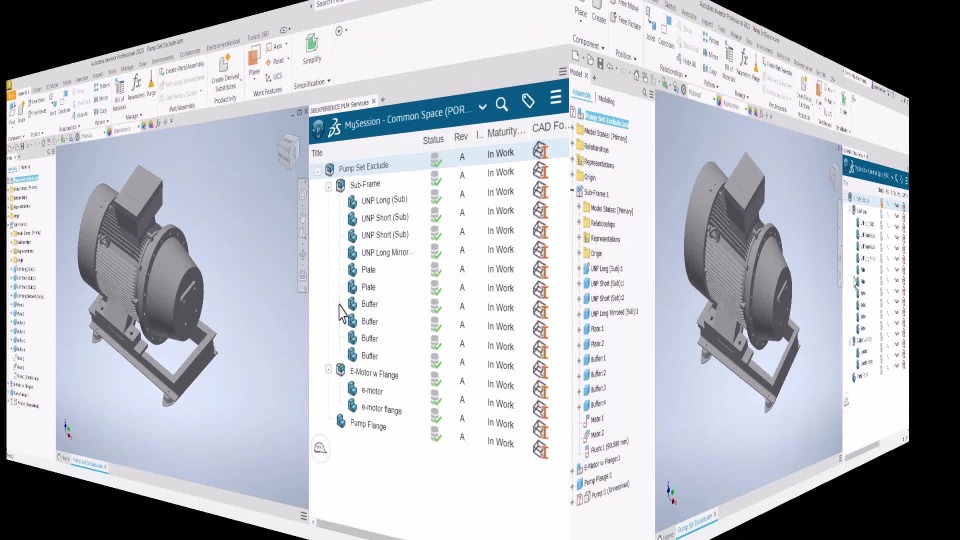This screenshot has width=960, height=540.
Task: Open search in the right model browser
Action: (x=644, y=93)
